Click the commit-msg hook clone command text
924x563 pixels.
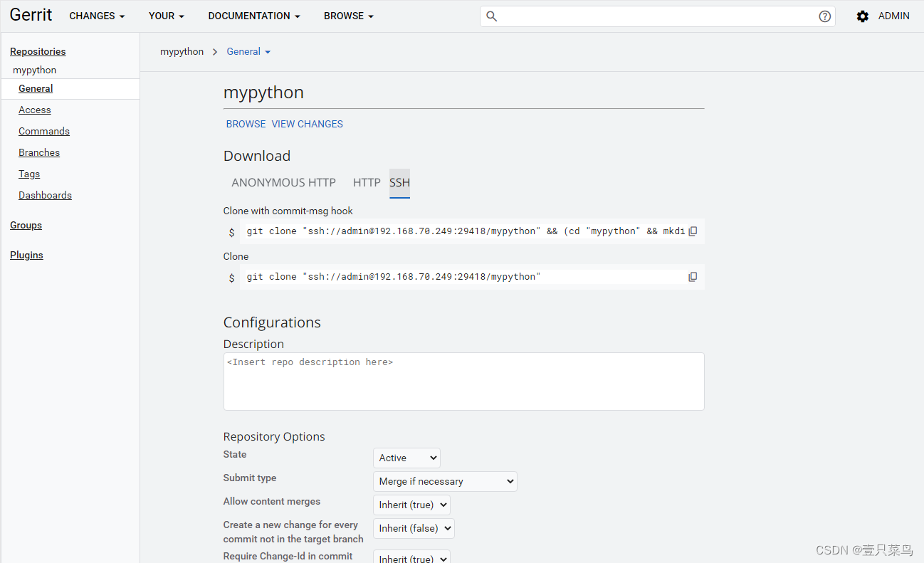[x=466, y=231]
